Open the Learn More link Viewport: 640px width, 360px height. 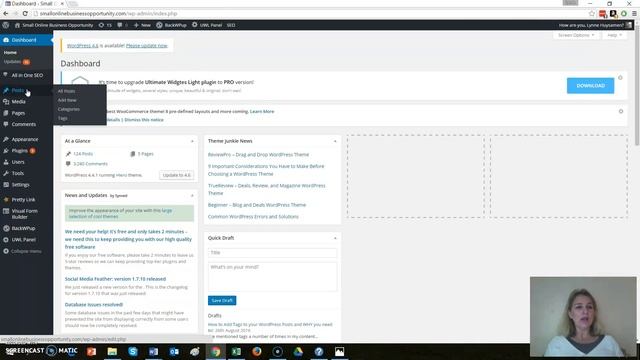[262, 111]
